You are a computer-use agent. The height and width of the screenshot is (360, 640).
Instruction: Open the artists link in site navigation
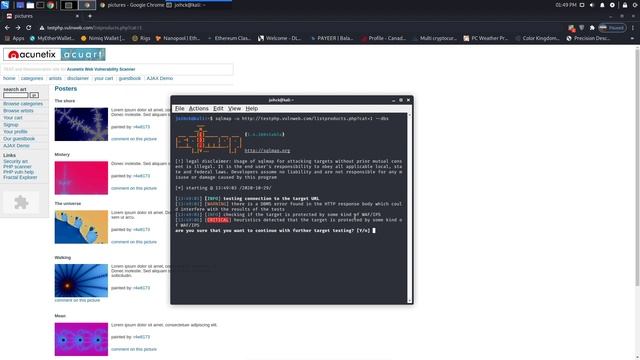[55, 78]
